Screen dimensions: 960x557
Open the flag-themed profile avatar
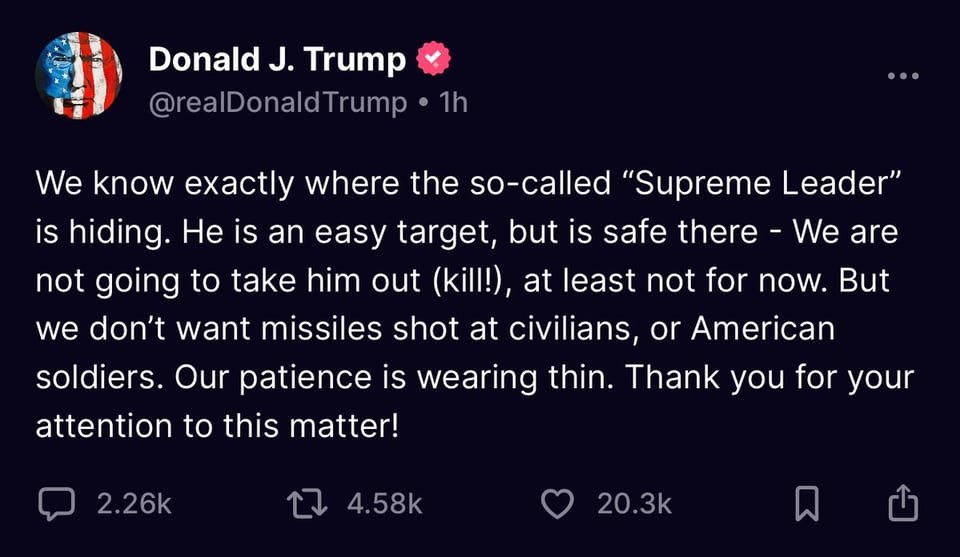pyautogui.click(x=79, y=76)
